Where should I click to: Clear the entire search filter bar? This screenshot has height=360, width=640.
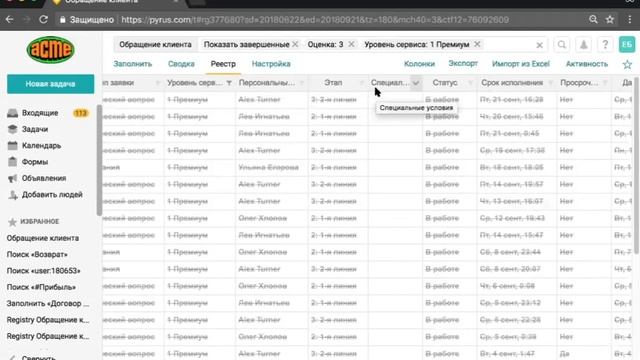539,45
